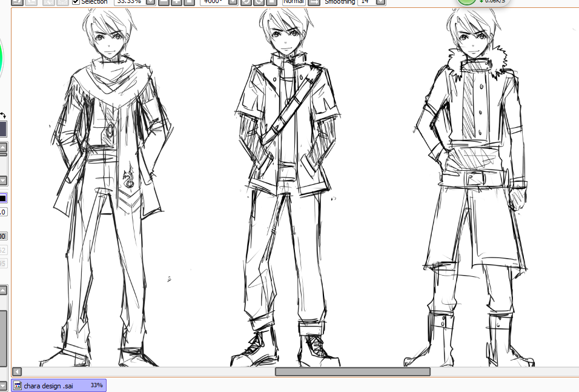This screenshot has height=392, width=579.
Task: Click the lower left panel scroll up arrow
Action: pyautogui.click(x=3, y=290)
